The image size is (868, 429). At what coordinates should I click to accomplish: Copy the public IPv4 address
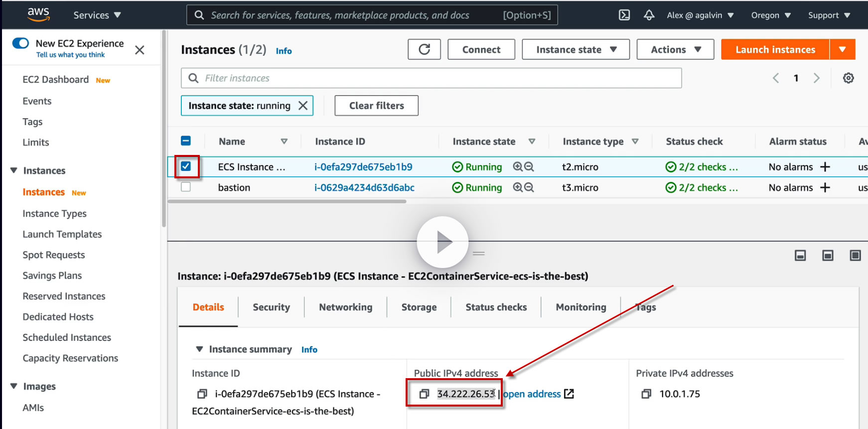[x=424, y=394]
